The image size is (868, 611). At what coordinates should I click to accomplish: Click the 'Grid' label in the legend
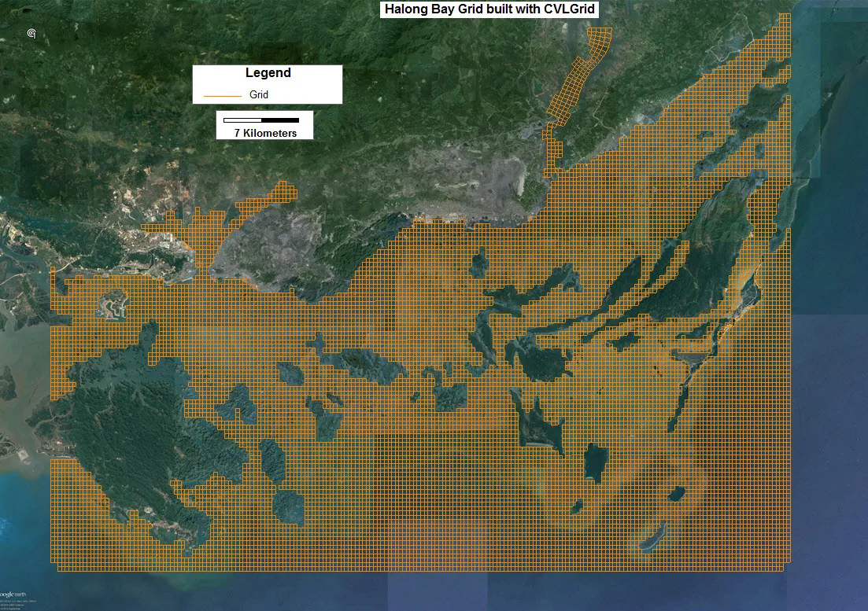coord(259,94)
